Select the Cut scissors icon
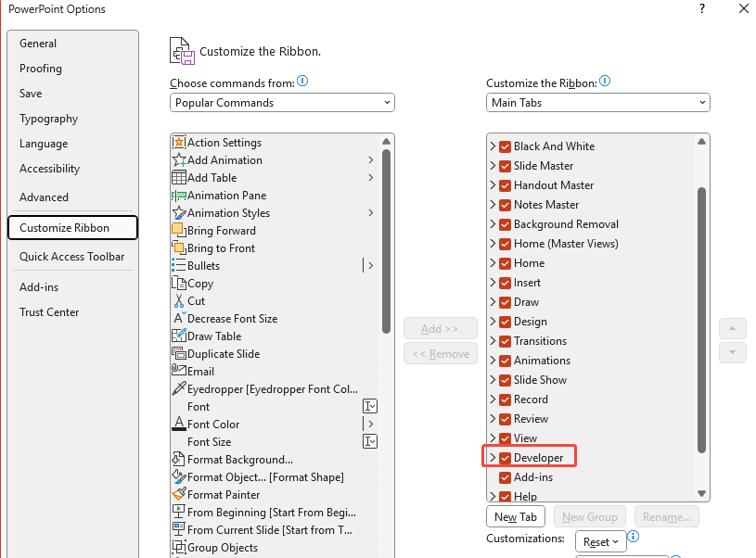756x558 pixels. click(x=179, y=301)
